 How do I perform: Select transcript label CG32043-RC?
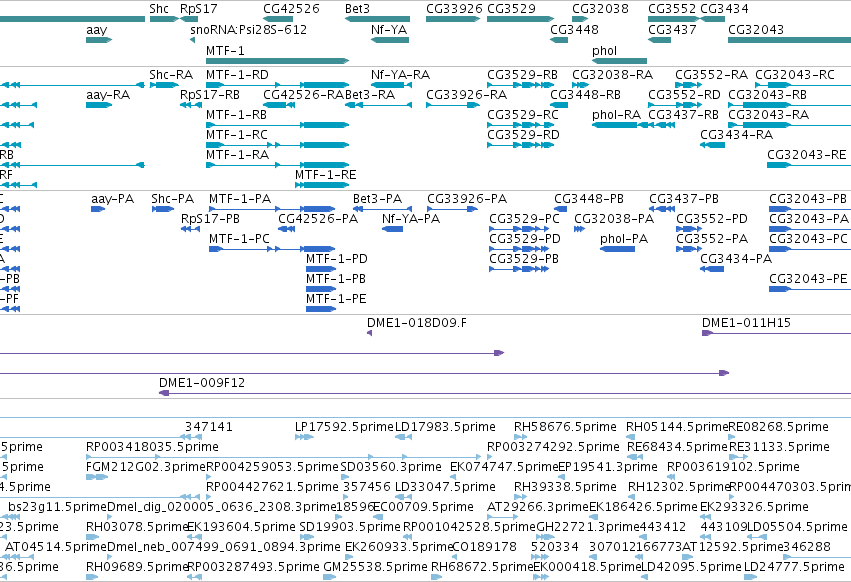pyautogui.click(x=795, y=75)
